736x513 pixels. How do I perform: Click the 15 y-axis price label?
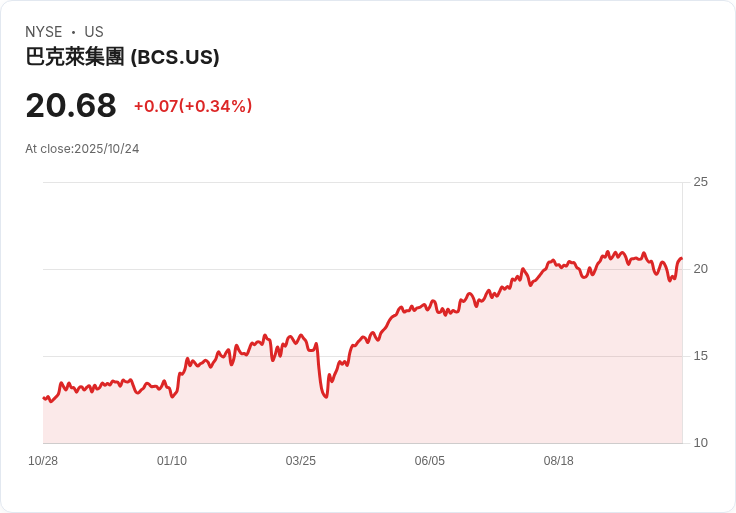click(700, 356)
